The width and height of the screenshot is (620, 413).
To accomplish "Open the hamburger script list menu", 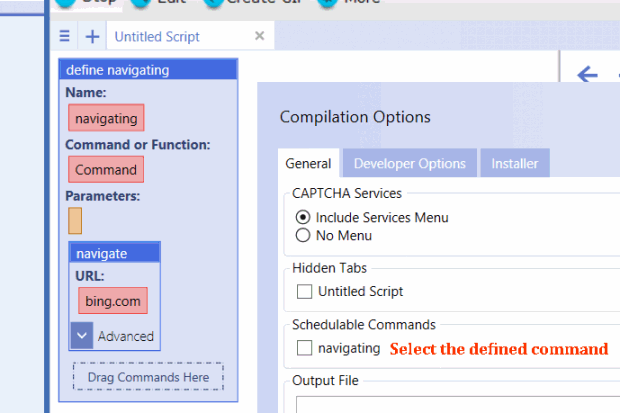I will (64, 36).
